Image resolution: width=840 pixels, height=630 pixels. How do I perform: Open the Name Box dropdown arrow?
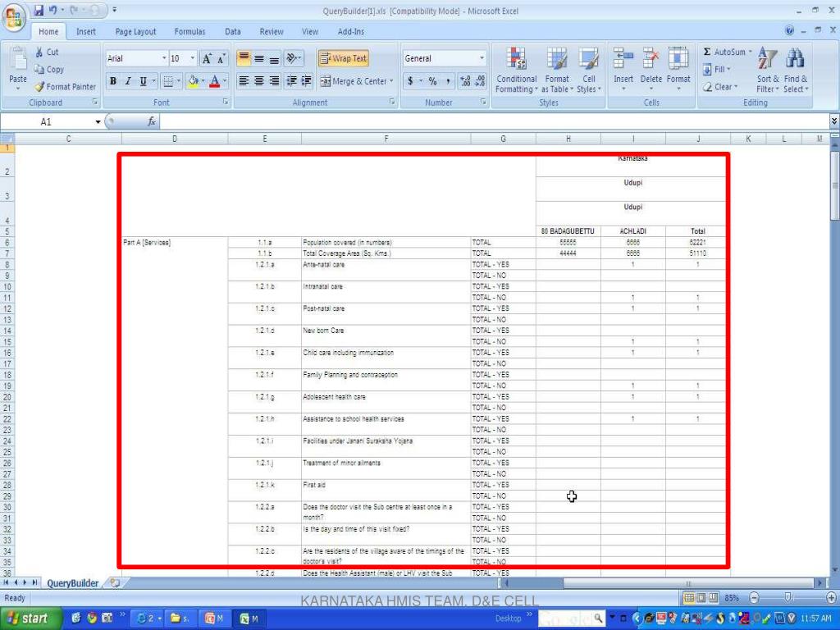98,122
